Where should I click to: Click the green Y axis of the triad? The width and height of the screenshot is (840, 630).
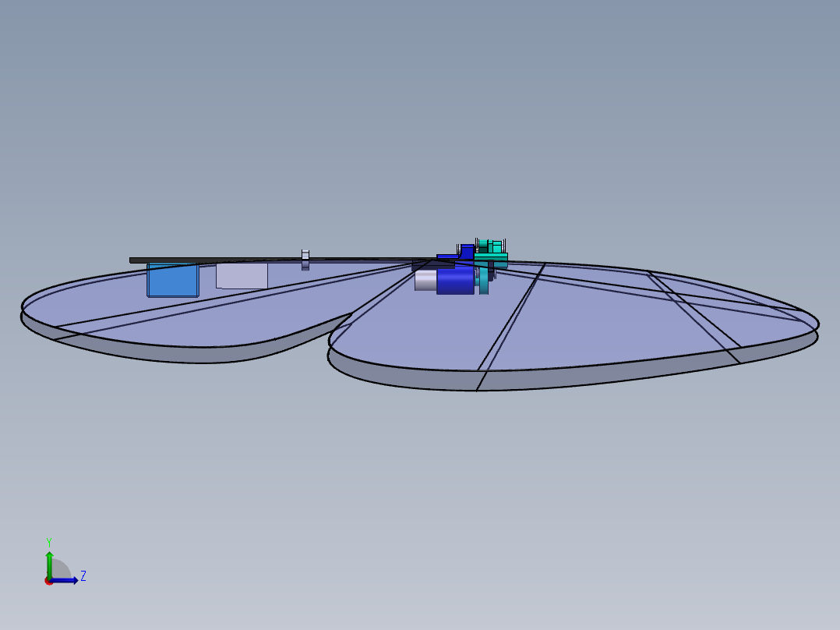click(x=49, y=564)
